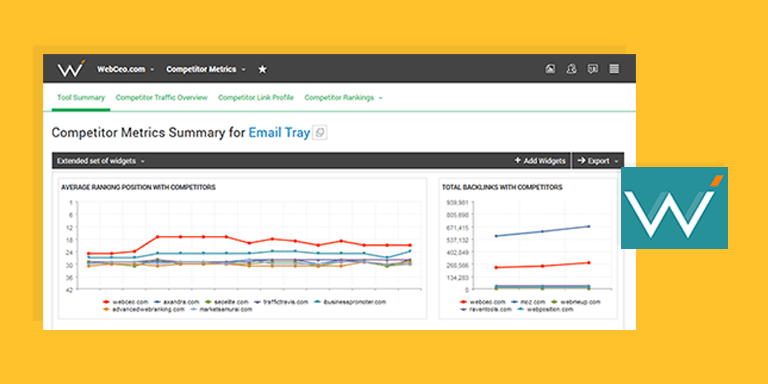Click the large teal WebCEO logo badge

tap(674, 208)
